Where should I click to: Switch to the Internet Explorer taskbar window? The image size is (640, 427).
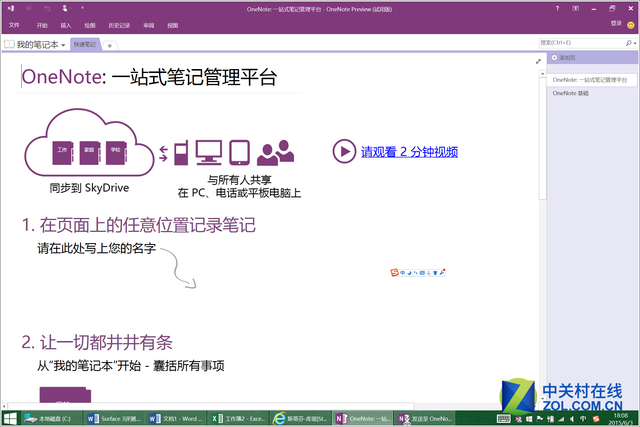[x=300, y=418]
